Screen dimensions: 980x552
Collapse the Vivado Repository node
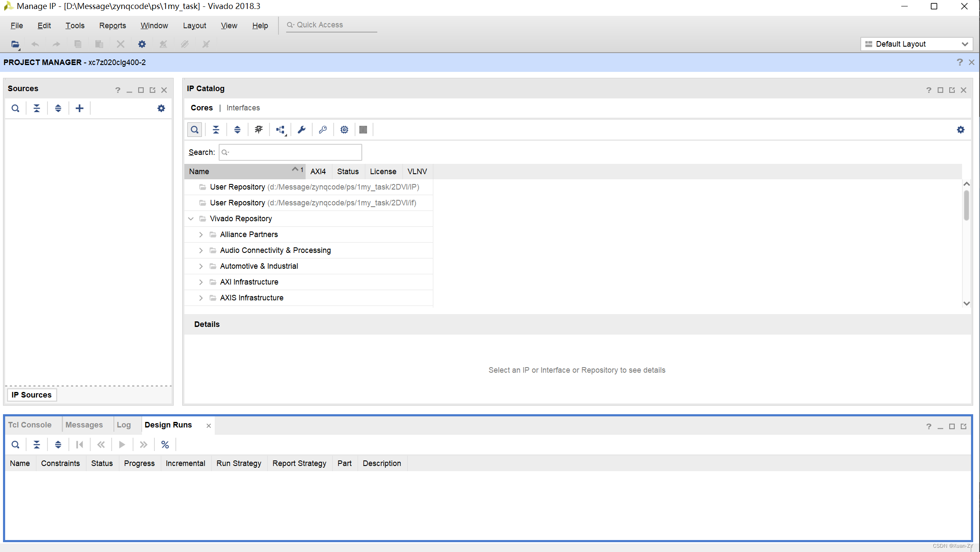191,219
